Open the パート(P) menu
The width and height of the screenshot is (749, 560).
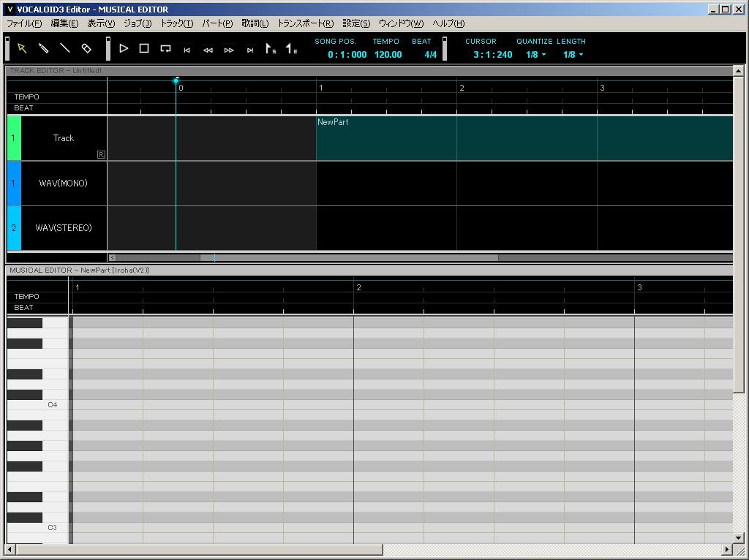(x=217, y=23)
